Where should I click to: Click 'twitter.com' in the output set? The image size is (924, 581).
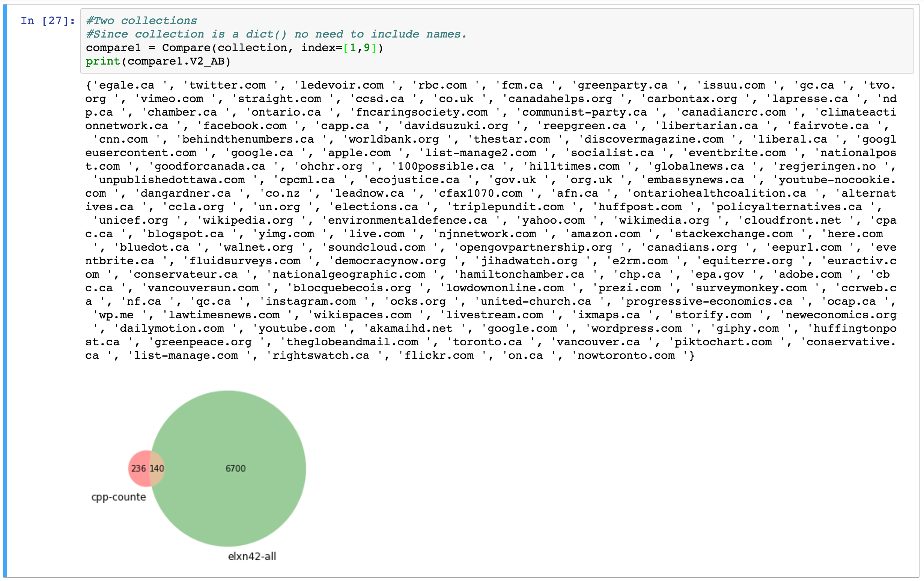click(x=227, y=85)
